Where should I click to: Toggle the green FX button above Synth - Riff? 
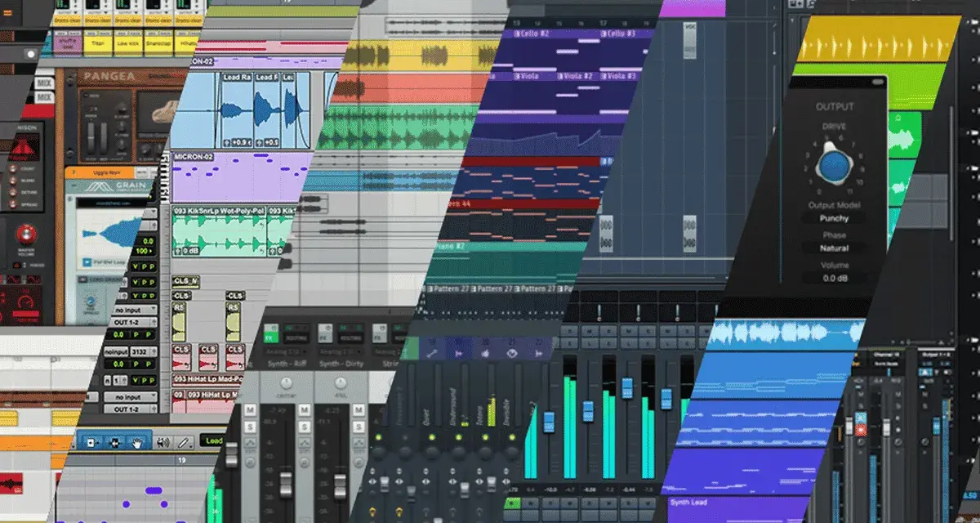pyautogui.click(x=269, y=337)
